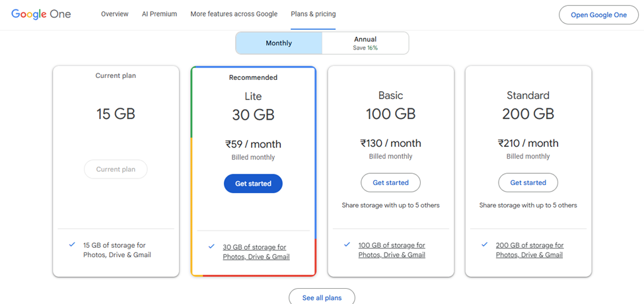644x304 pixels.
Task: Get started with the Standard 200 GB plan
Action: pos(528,183)
